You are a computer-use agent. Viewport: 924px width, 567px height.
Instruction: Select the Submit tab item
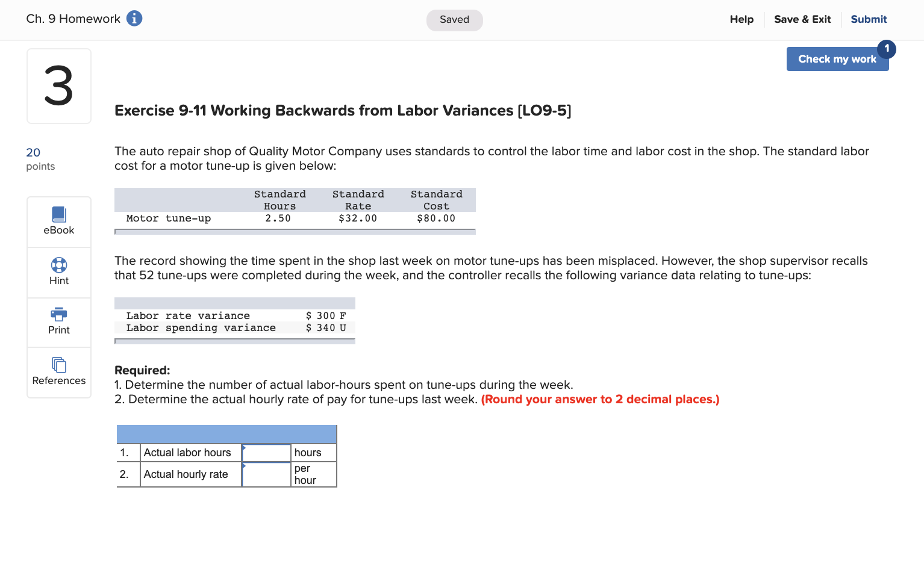coord(869,19)
